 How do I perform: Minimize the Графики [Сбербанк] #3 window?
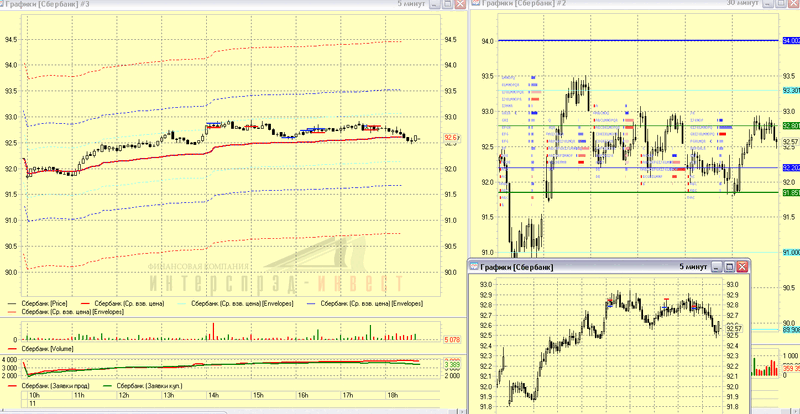(435, 4)
